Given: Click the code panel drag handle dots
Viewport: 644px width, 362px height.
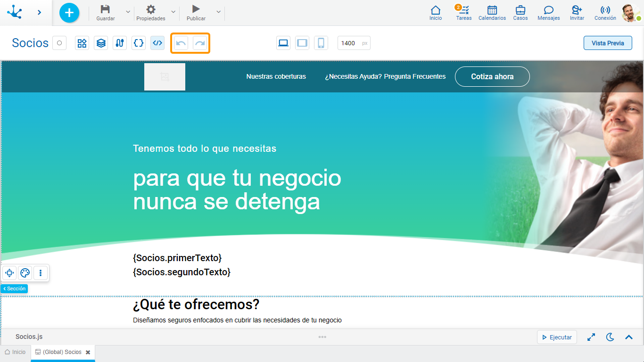Looking at the screenshot, I should pos(322,337).
